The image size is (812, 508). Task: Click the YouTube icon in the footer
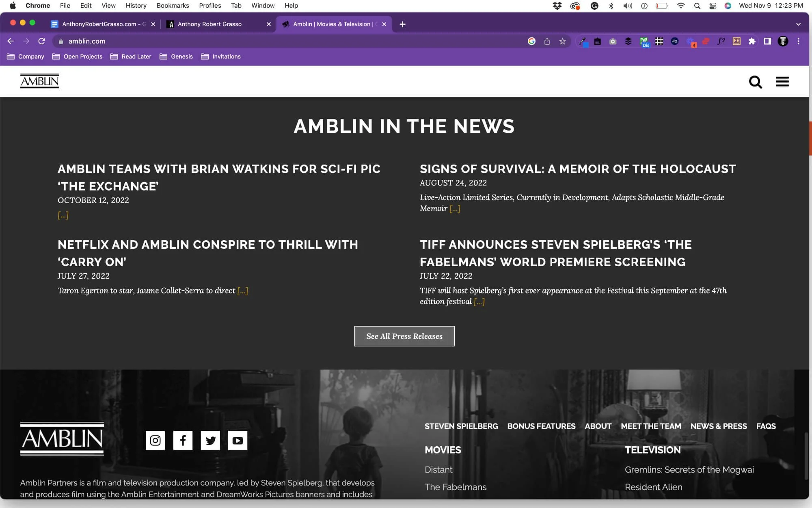click(238, 440)
